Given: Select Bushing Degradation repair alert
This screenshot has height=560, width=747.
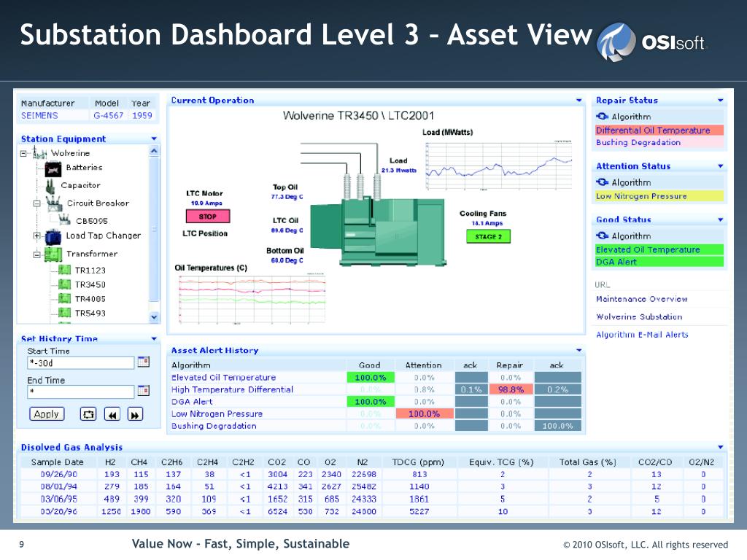Looking at the screenshot, I should 659,142.
